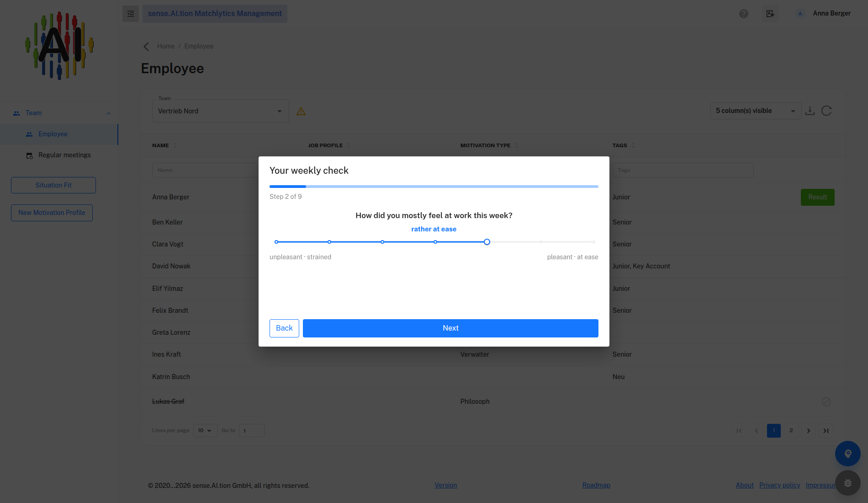The width and height of the screenshot is (868, 503).
Task: Open the lightbulb idea floating button
Action: pos(848,454)
